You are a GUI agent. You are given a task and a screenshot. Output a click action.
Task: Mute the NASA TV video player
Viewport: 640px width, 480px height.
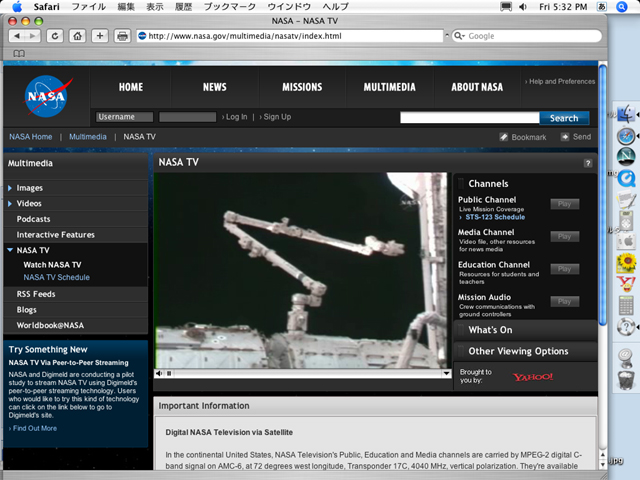point(159,373)
